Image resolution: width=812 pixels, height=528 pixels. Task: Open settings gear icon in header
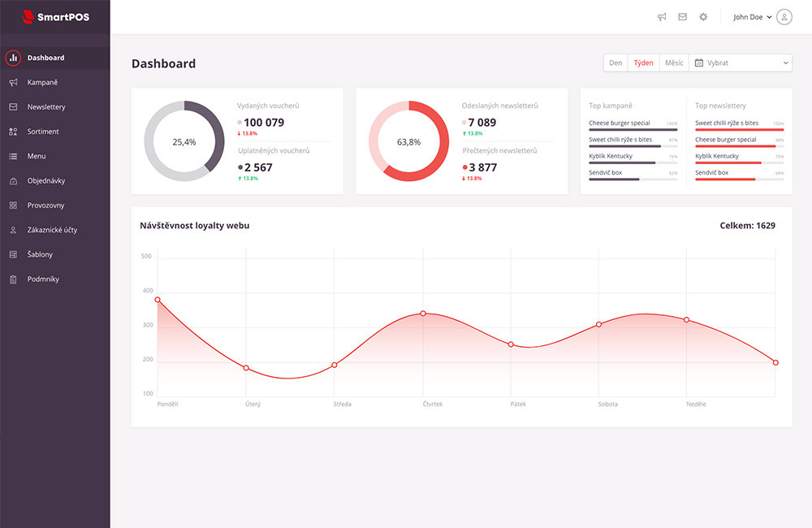[703, 17]
